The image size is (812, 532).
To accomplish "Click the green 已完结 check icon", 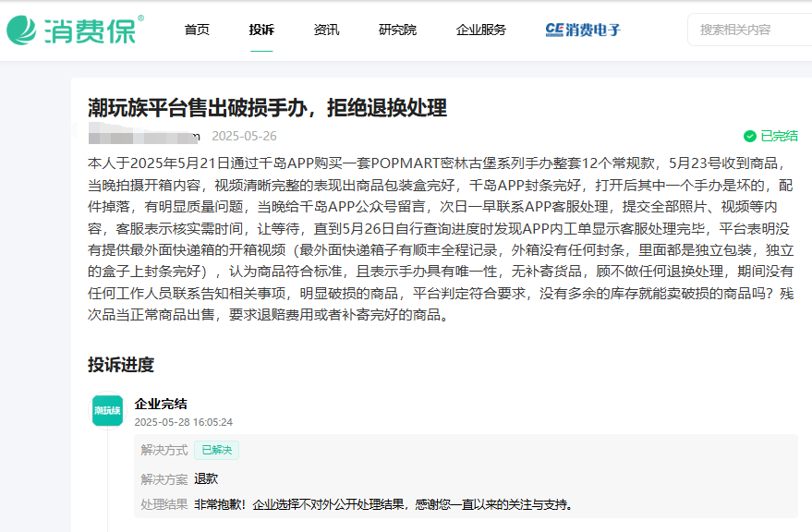I will pos(750,137).
